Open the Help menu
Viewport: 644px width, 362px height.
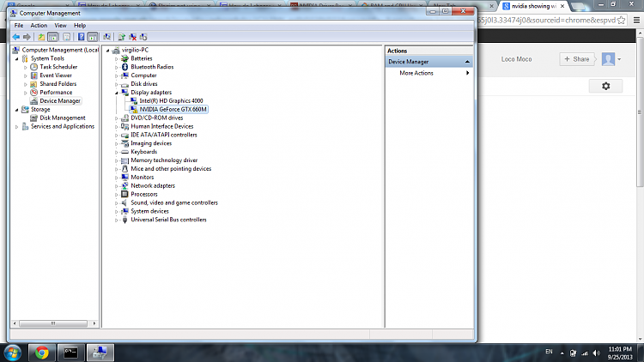click(x=80, y=26)
